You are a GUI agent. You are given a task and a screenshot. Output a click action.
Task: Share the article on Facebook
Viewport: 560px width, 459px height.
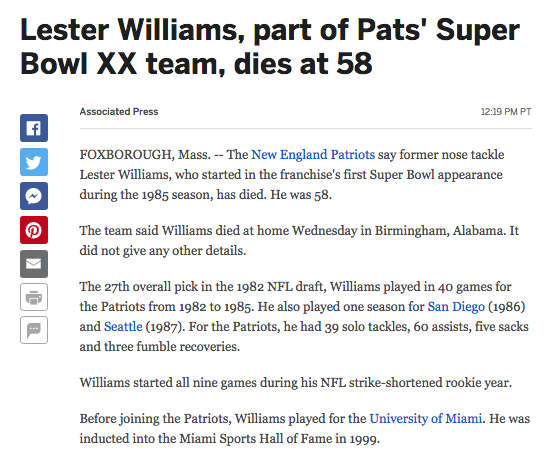(34, 128)
